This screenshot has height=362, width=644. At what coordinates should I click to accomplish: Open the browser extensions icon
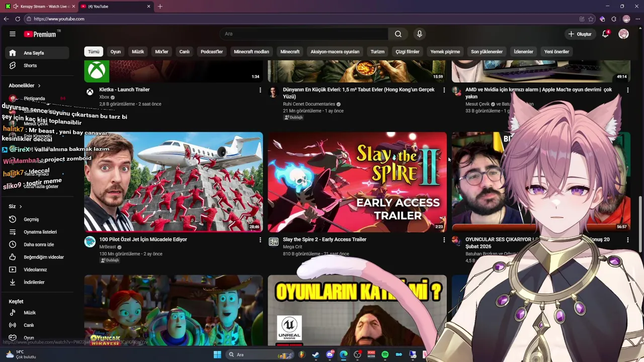tap(614, 19)
